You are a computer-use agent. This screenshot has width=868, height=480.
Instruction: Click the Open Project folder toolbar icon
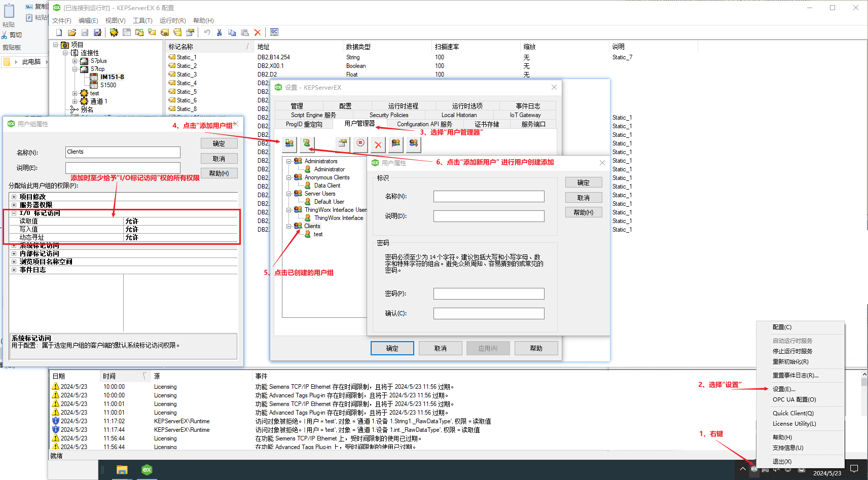point(72,32)
